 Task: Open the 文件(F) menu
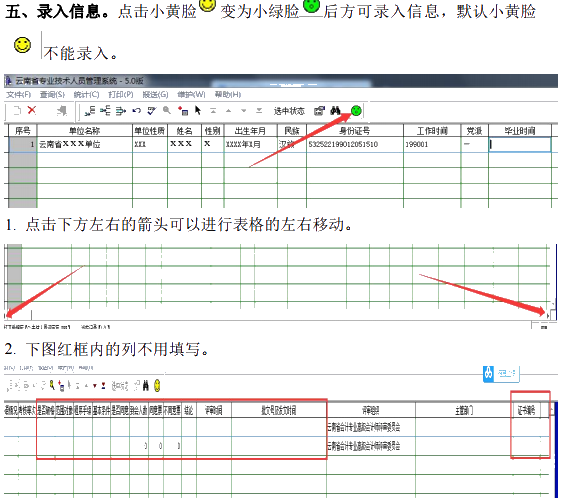19,95
